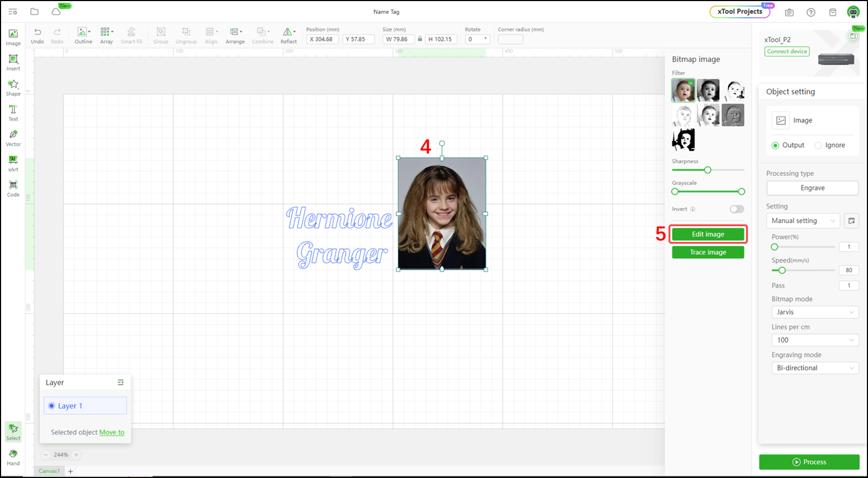Open the Lines per cm dropdown

[x=815, y=340]
